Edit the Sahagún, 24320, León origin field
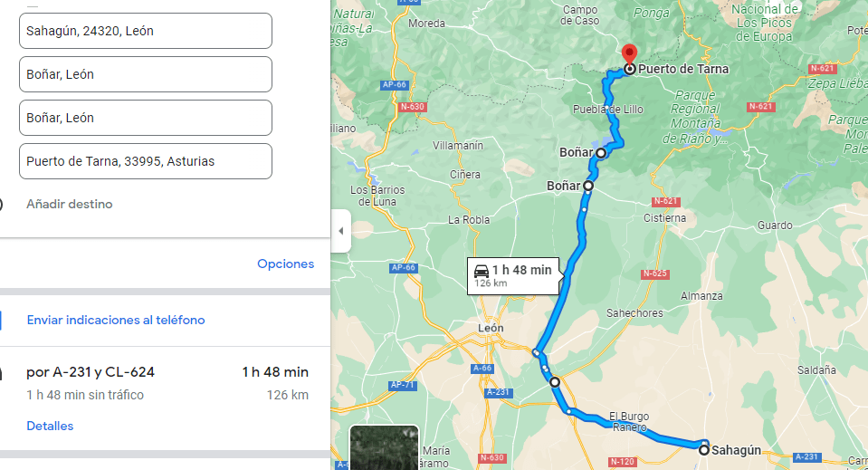868x470 pixels. tap(146, 31)
